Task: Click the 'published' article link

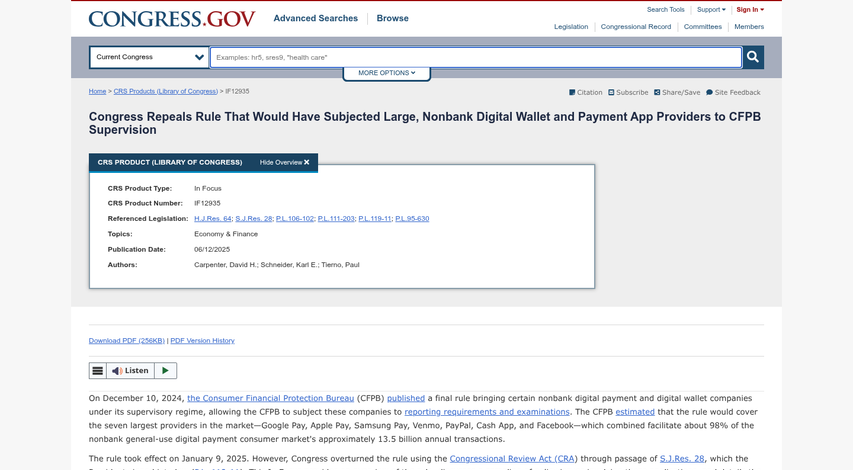Action: [406, 398]
